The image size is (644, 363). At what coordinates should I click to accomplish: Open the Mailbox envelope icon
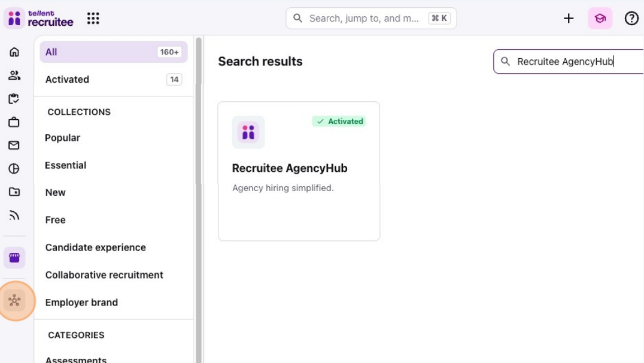coord(14,145)
